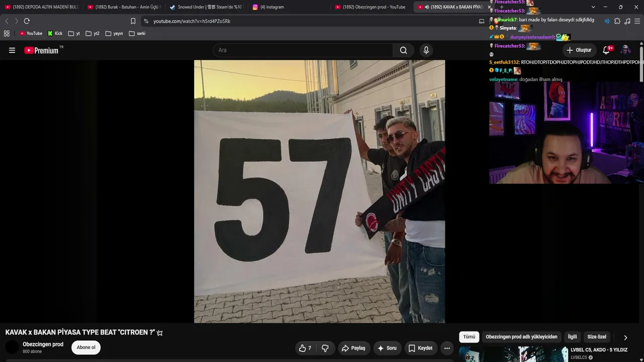This screenshot has width=644, height=362.
Task: Select the Size özel filter chip
Action: click(597, 337)
